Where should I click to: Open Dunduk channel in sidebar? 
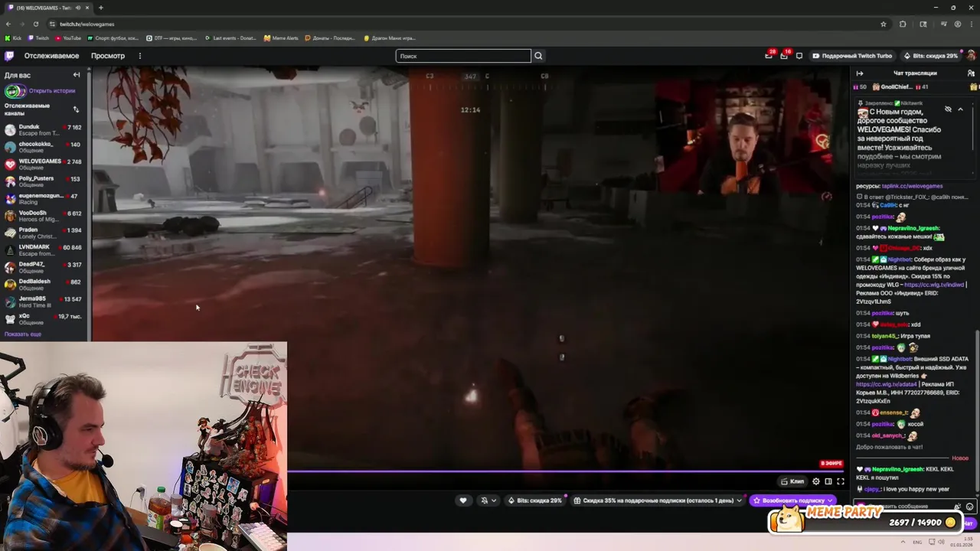44,130
